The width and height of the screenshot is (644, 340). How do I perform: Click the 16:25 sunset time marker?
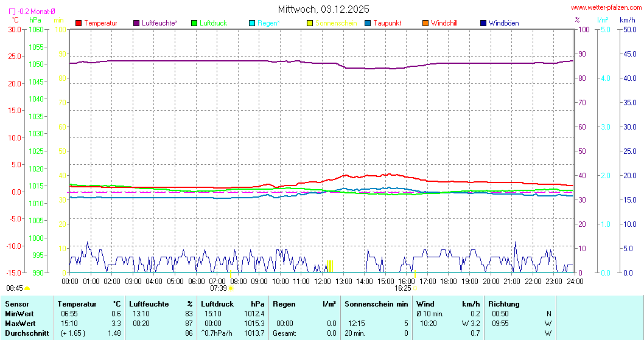[x=402, y=288]
